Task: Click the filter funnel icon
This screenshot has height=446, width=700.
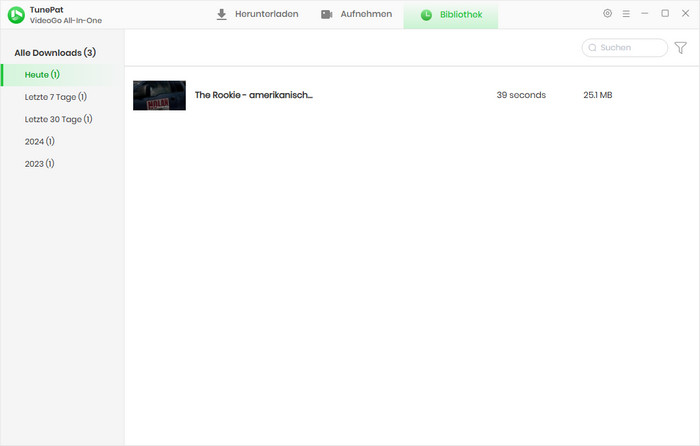Action: pos(681,47)
